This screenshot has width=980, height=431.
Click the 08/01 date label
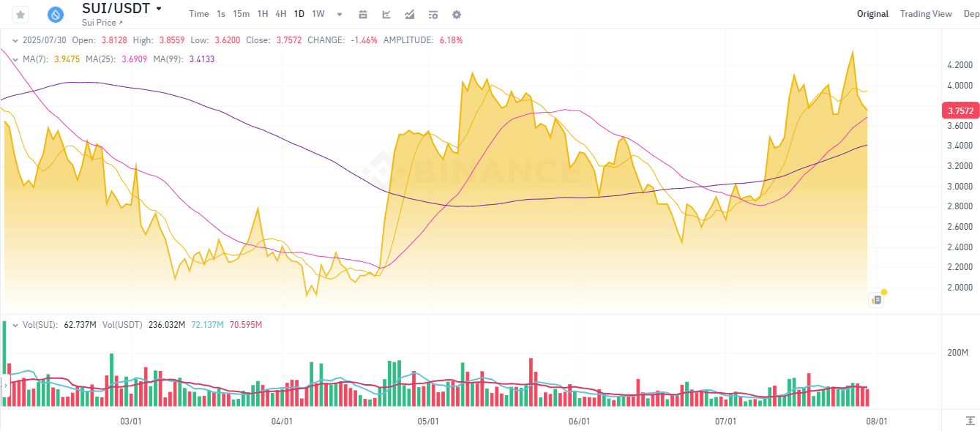877,421
